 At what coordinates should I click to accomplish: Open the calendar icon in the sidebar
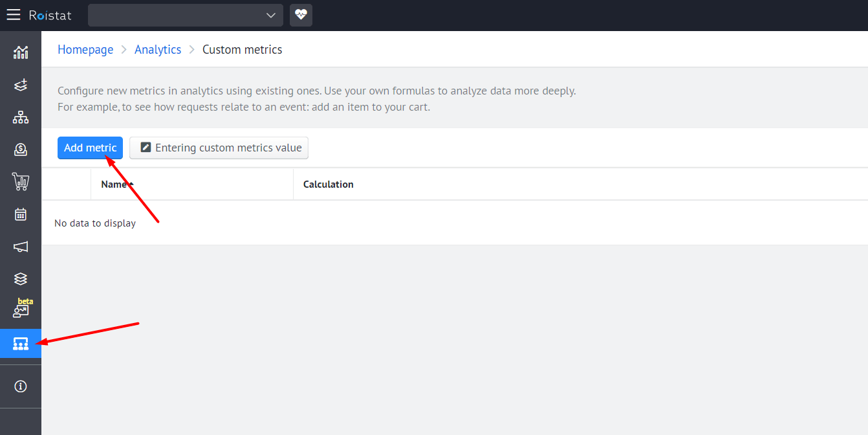(x=21, y=214)
